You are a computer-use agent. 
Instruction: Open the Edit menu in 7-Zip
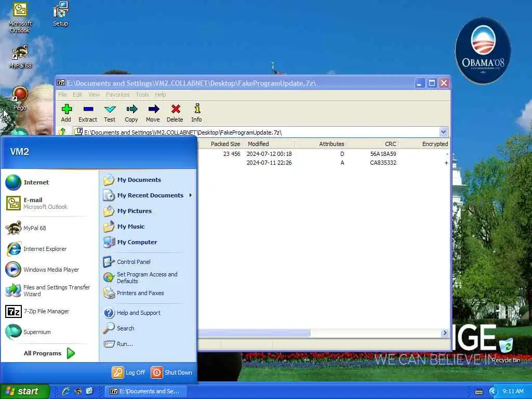point(77,95)
